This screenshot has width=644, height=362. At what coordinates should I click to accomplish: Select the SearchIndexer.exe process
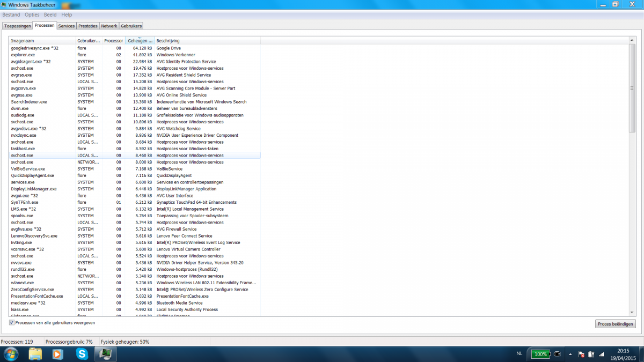[x=135, y=102]
